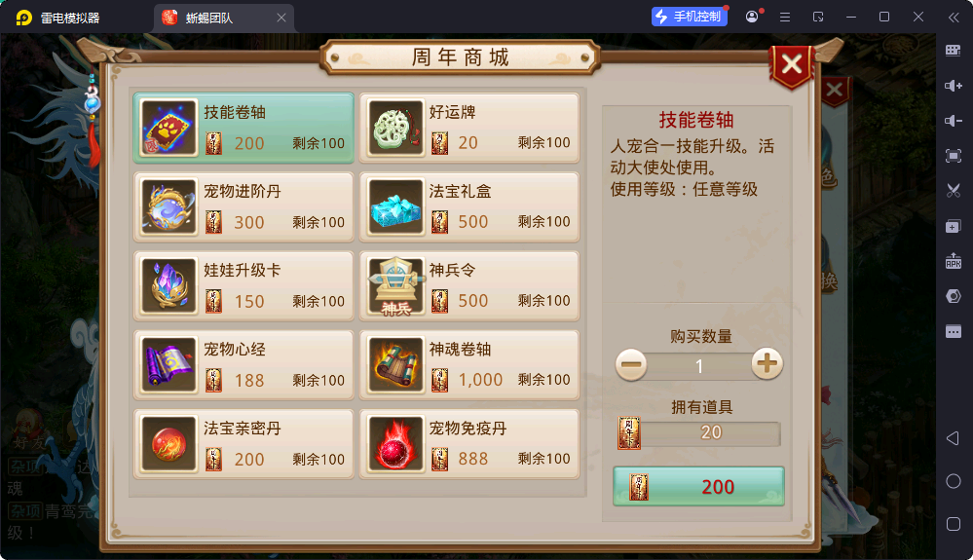Open the 手机控制 phone control button
This screenshot has height=560, width=973.
[690, 17]
